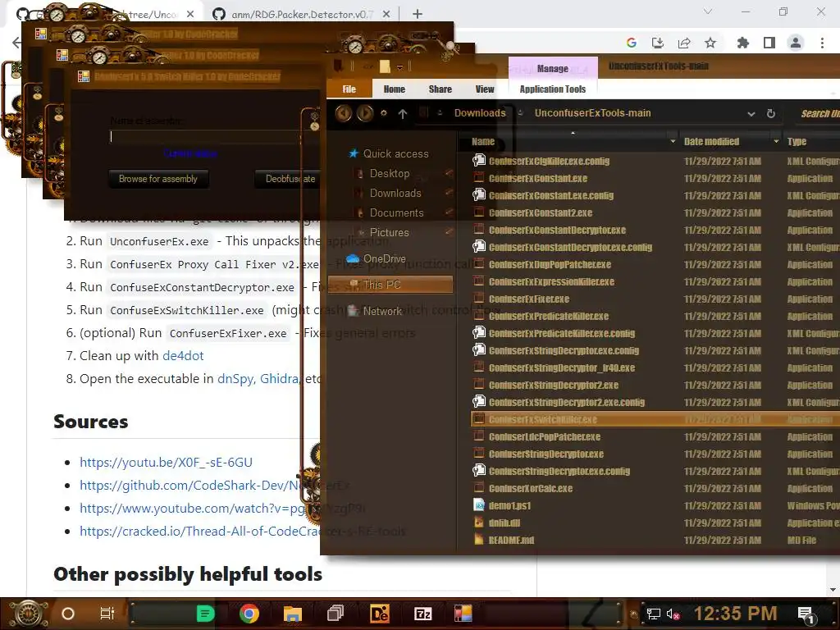
Task: Select ConfuserExConstant.exe file
Action: click(538, 178)
